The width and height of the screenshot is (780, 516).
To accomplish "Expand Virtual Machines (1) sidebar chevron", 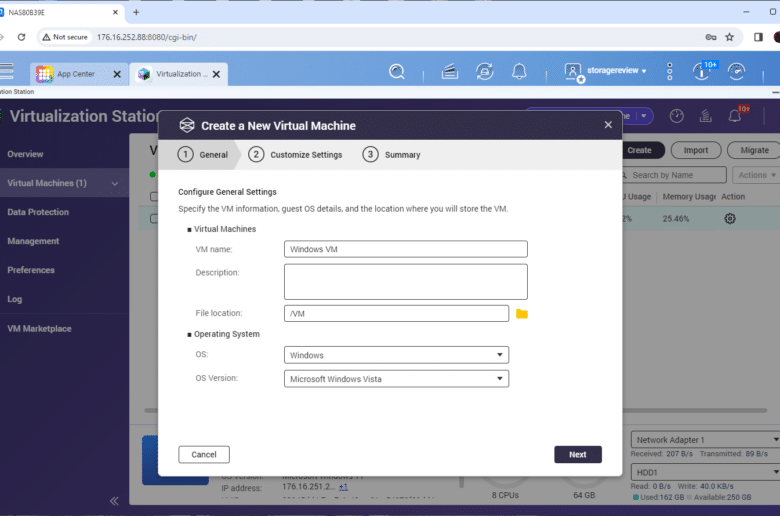I will tap(115, 184).
